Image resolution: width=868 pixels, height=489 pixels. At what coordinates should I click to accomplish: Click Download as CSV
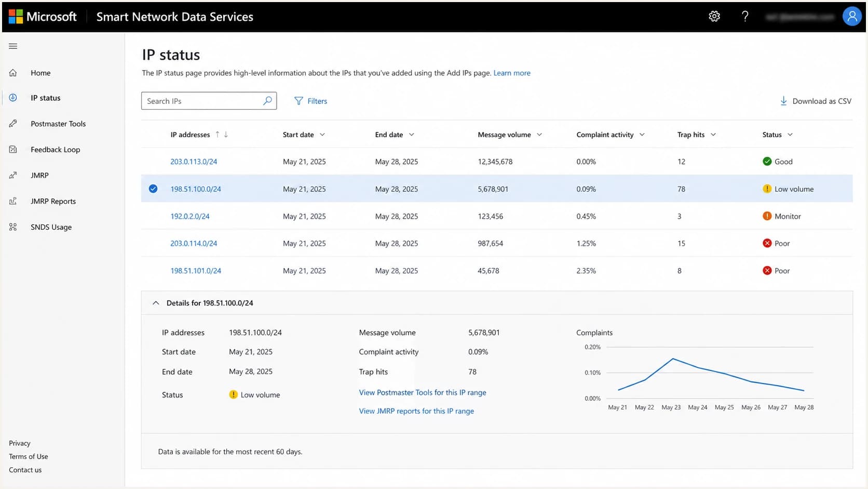[x=816, y=101]
